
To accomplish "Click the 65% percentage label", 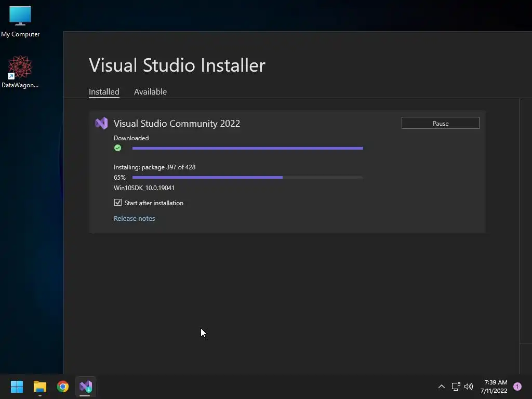I will (x=119, y=178).
